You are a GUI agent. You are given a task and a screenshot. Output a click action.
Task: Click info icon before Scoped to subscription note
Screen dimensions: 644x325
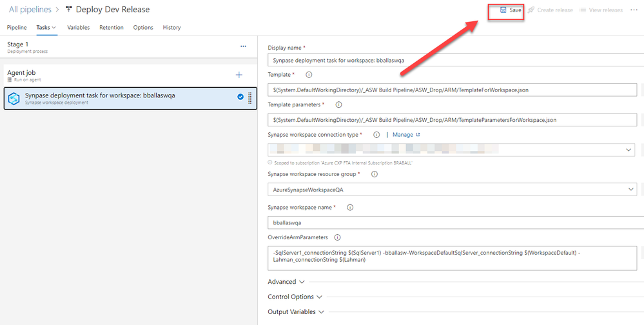click(x=270, y=162)
